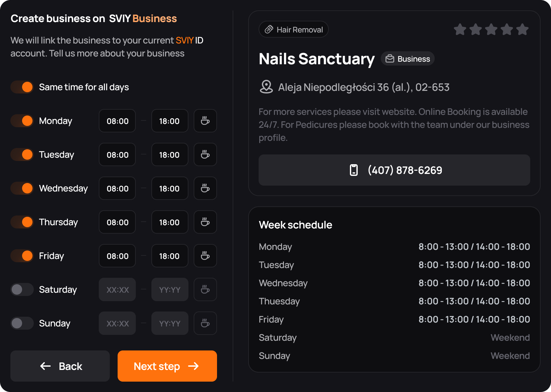Edit Friday closing time 18:00
The height and width of the screenshot is (392, 551).
170,256
